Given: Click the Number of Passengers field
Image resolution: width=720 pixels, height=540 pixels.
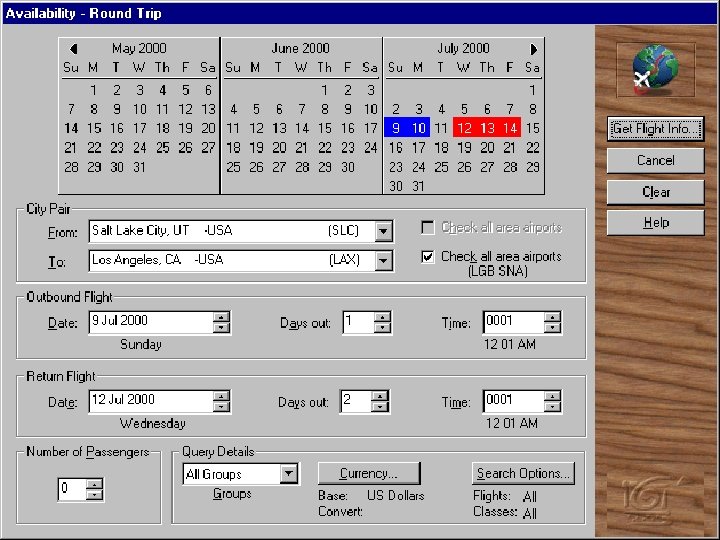Looking at the screenshot, I should 73,489.
